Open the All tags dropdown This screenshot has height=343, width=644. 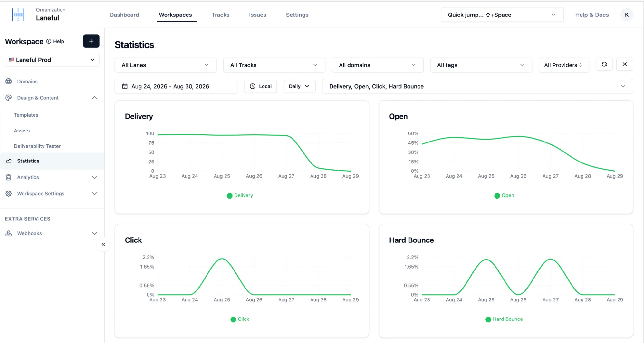click(481, 65)
